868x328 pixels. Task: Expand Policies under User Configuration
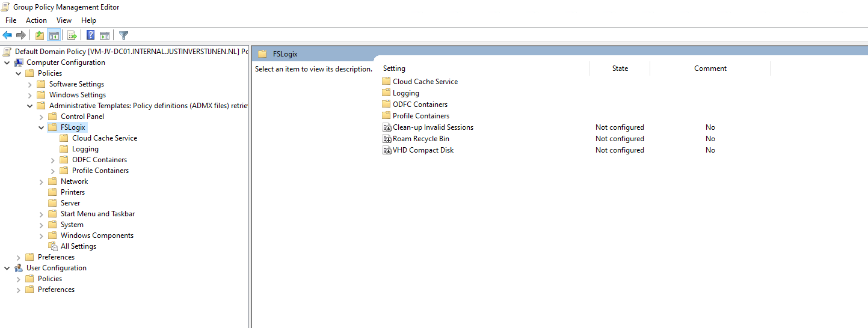[19, 279]
